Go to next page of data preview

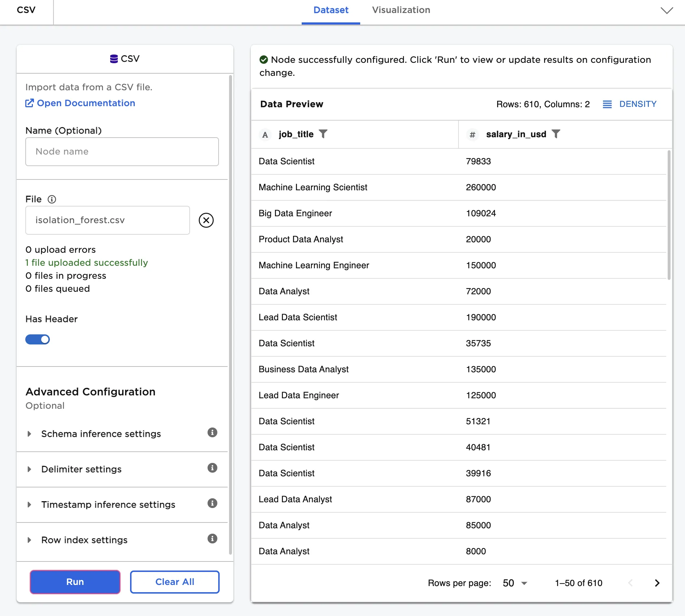pyautogui.click(x=657, y=583)
